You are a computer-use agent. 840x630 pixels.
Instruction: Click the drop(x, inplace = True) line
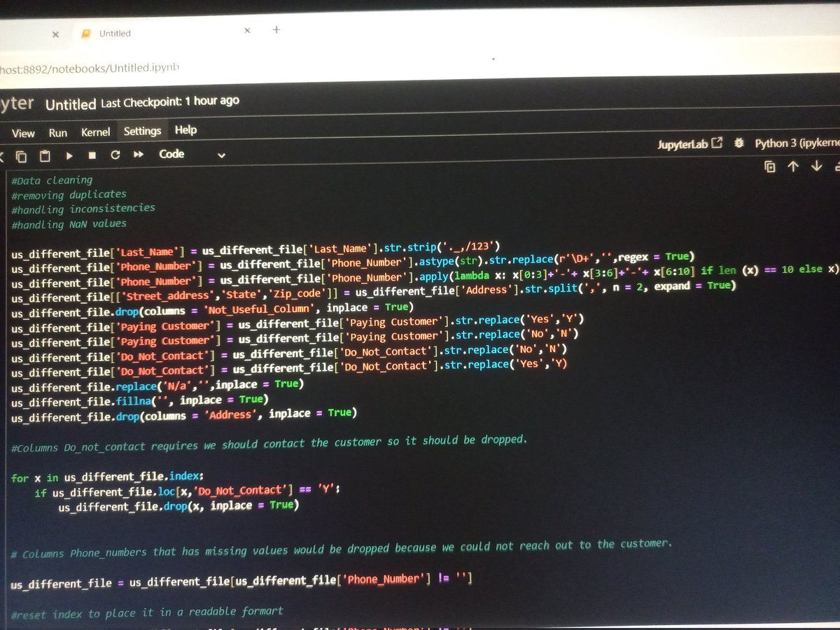coord(178,506)
